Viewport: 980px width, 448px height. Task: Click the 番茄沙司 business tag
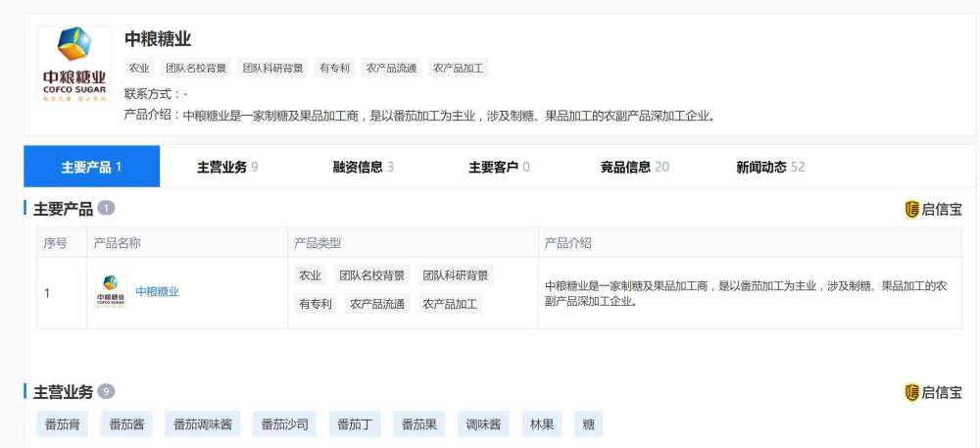point(284,424)
